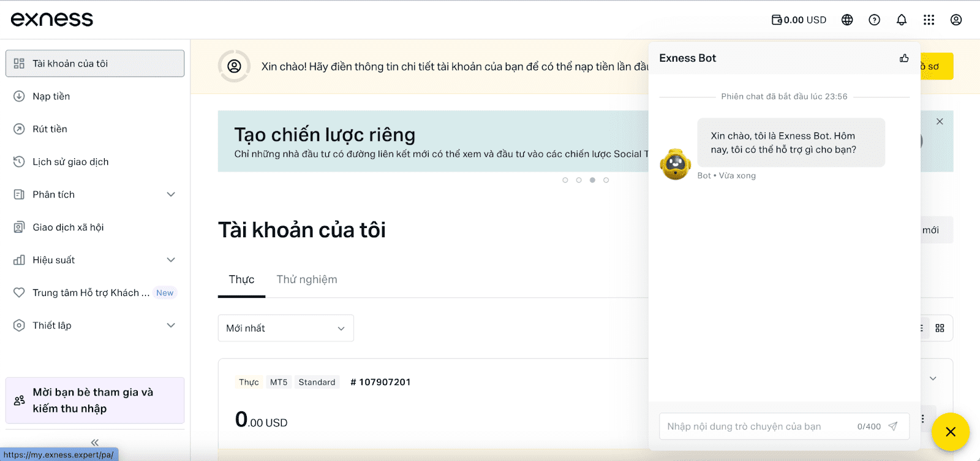Screen dimensions: 980x461
Task: Click the Exness Bot avatar
Action: 676,164
